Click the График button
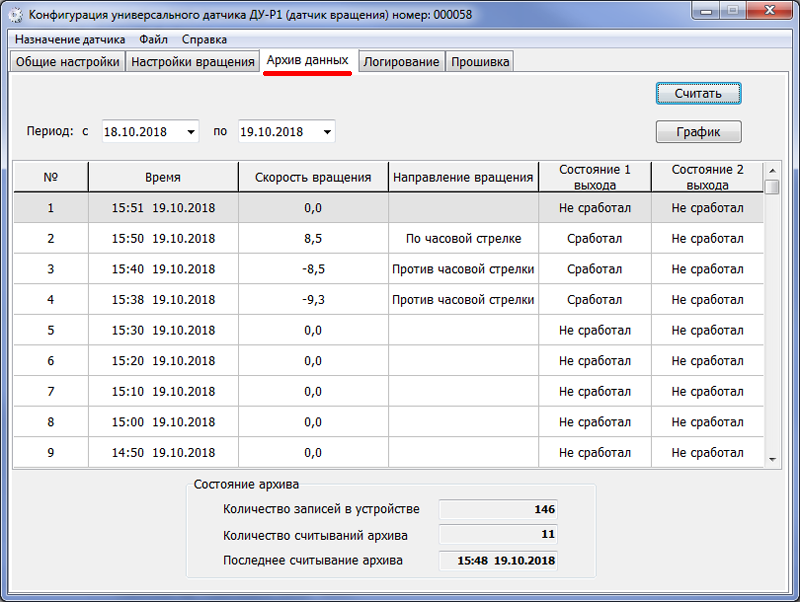This screenshot has width=800, height=602. [698, 132]
